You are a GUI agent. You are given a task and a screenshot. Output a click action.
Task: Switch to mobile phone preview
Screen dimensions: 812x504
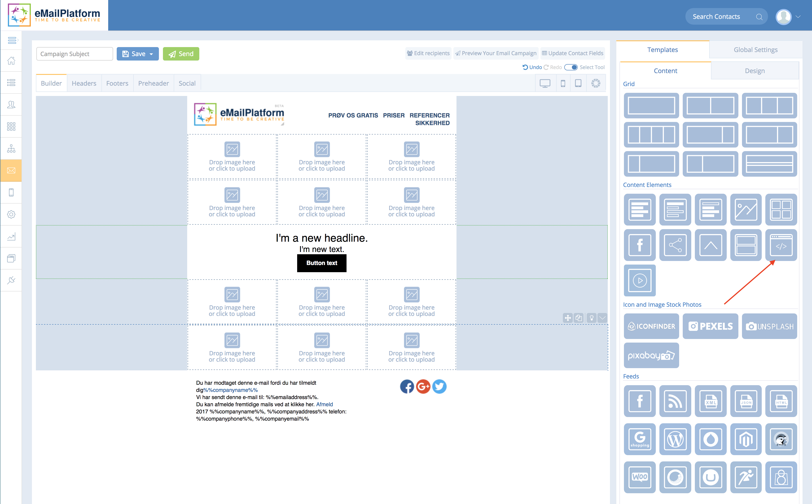tap(563, 83)
